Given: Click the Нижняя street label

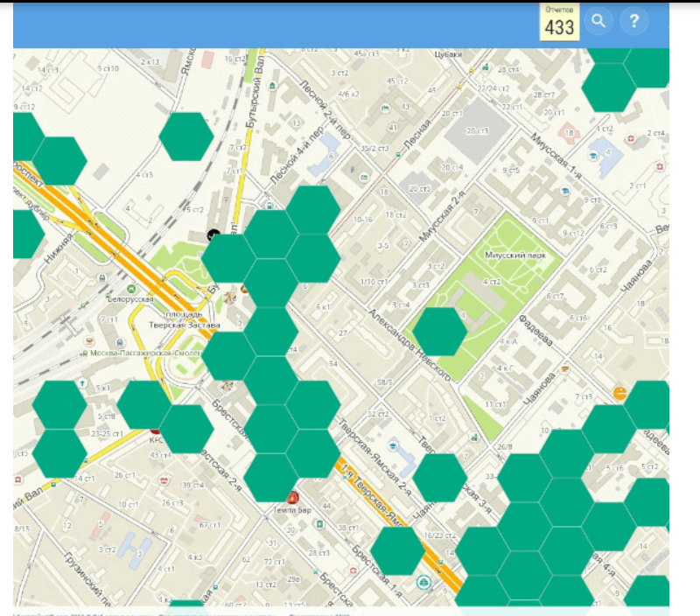Looking at the screenshot, I should tap(59, 248).
